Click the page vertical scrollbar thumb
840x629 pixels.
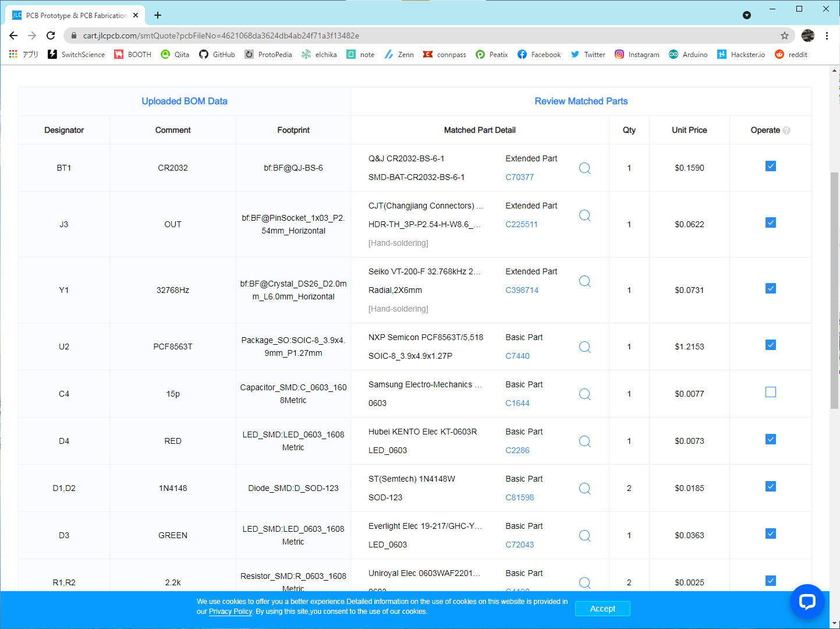(x=835, y=290)
